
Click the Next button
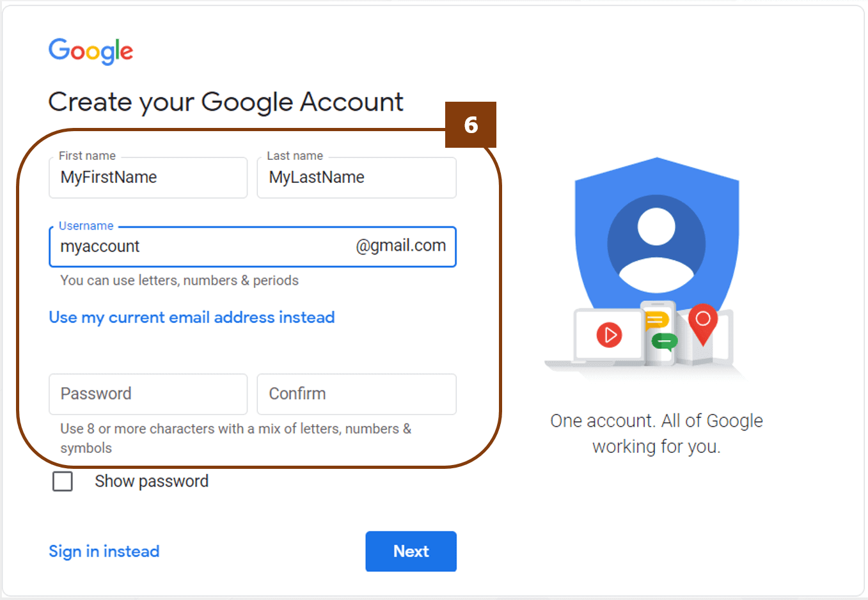[x=411, y=551]
